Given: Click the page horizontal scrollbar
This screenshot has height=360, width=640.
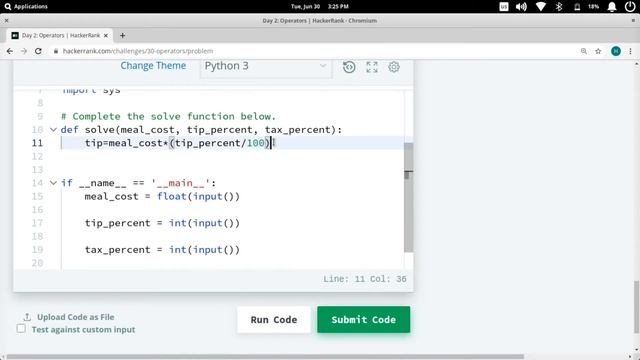Looking at the screenshot, I should tap(265, 356).
